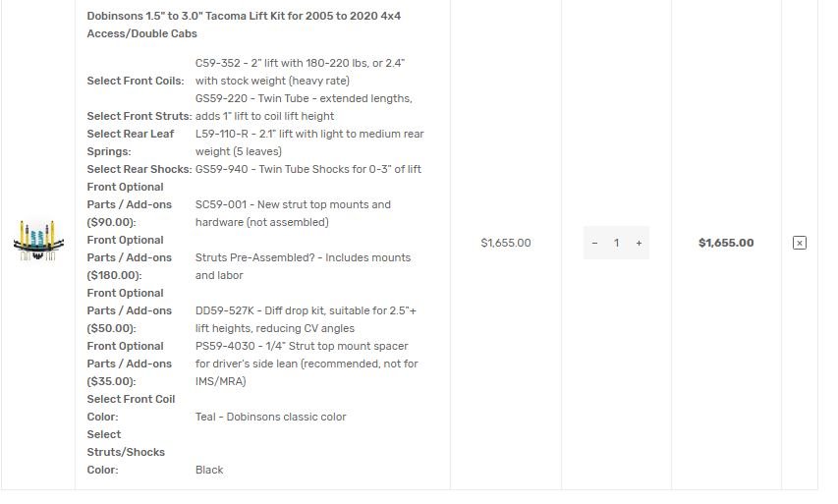Screen dimensions: 838x504
Task: Click the bold subtotal $1,655.00
Action: pos(726,244)
